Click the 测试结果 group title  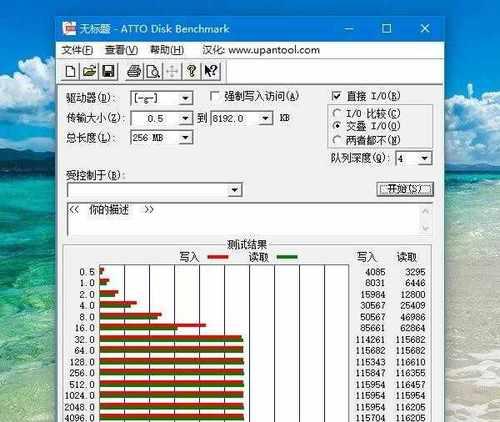point(247,245)
